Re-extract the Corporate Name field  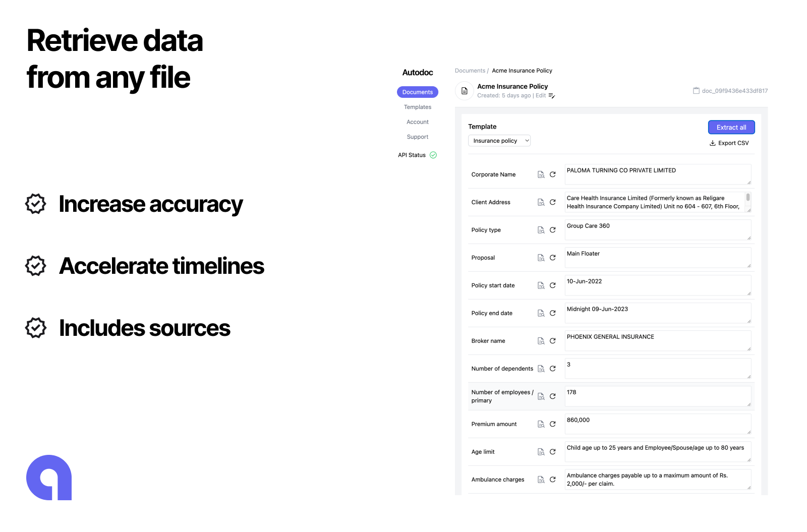pos(553,174)
